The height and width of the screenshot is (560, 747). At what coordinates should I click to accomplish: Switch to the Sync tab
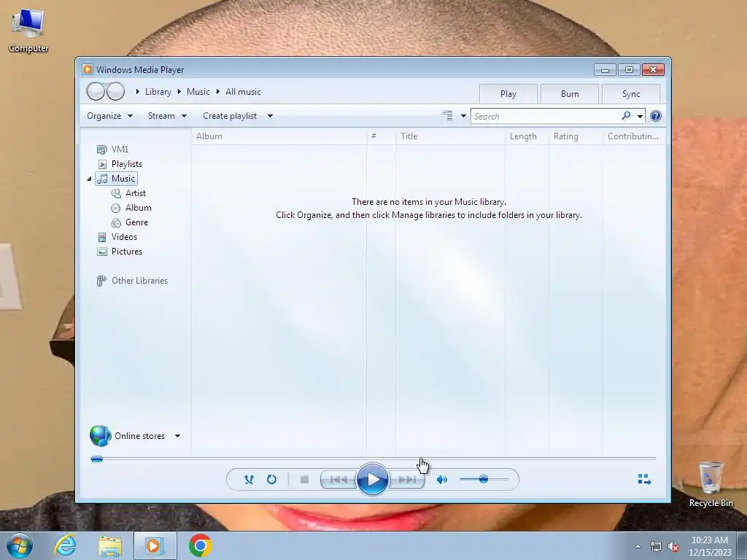pos(631,94)
